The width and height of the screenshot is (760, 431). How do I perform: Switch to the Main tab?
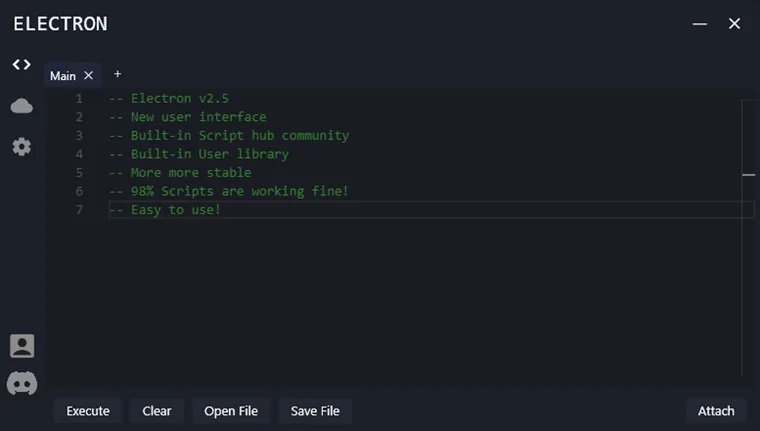point(62,76)
